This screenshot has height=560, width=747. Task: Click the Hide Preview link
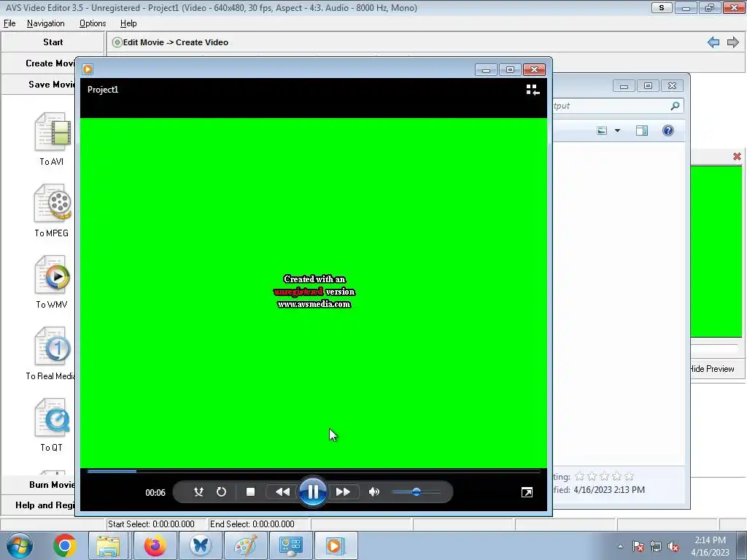712,369
